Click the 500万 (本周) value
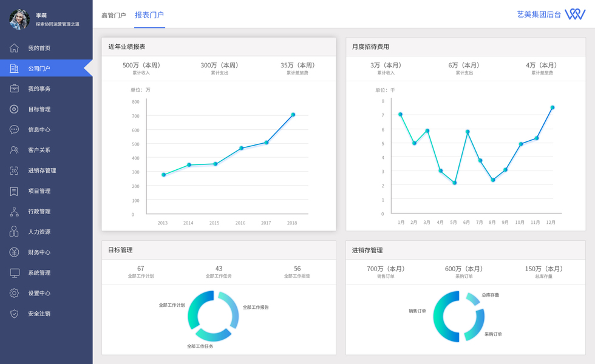595x364 pixels. [x=141, y=66]
